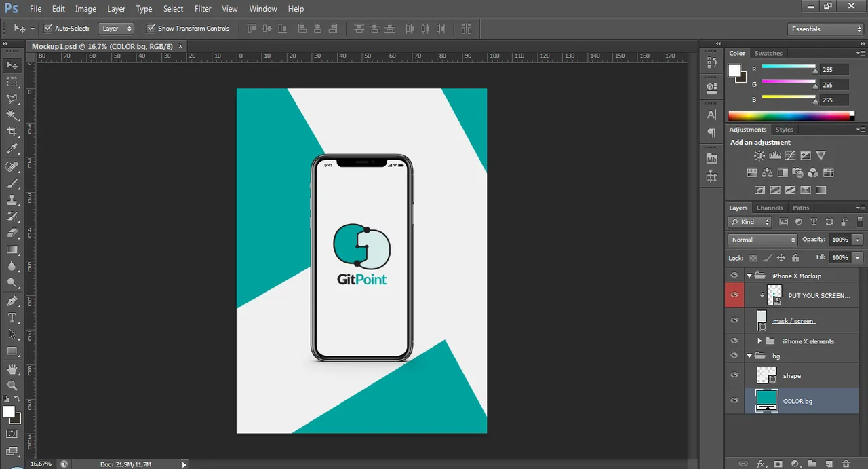Open the Filter menu

(203, 9)
